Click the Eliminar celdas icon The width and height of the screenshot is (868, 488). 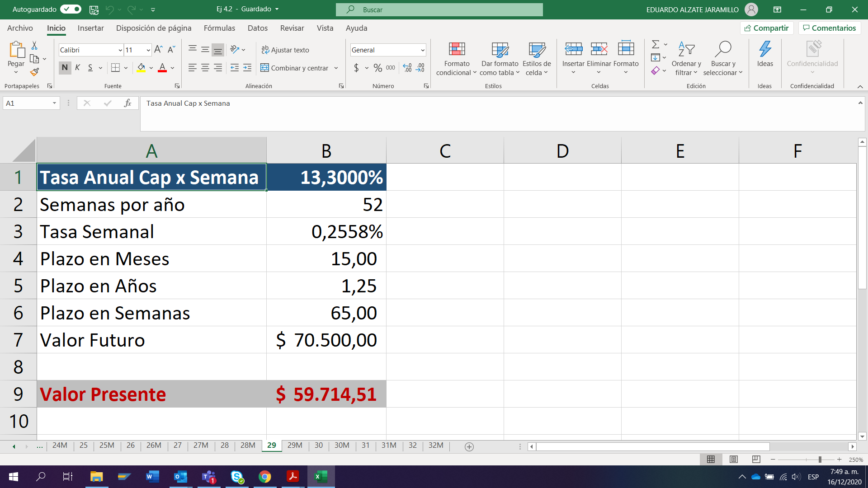point(599,56)
